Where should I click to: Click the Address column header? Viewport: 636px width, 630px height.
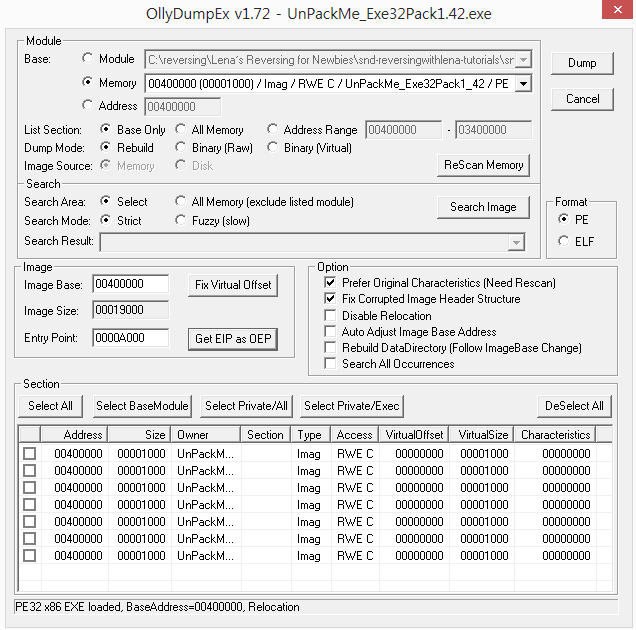(x=74, y=434)
